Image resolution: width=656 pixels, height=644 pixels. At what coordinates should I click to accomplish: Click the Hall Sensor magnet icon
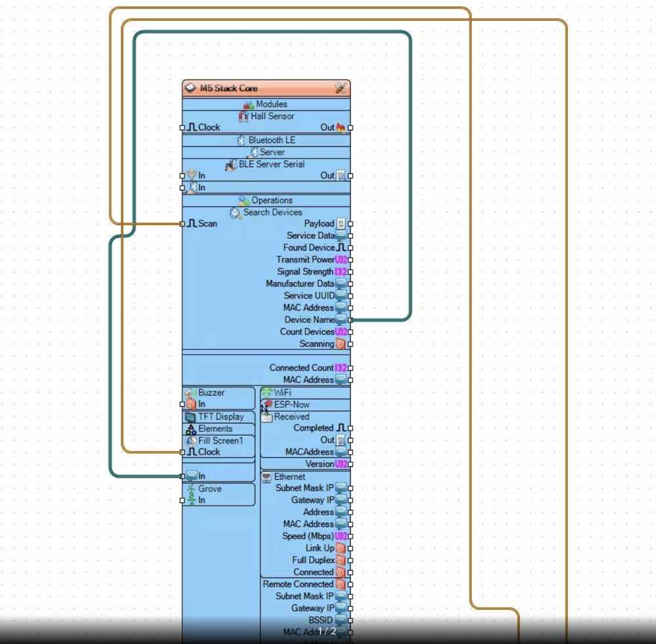click(x=243, y=116)
